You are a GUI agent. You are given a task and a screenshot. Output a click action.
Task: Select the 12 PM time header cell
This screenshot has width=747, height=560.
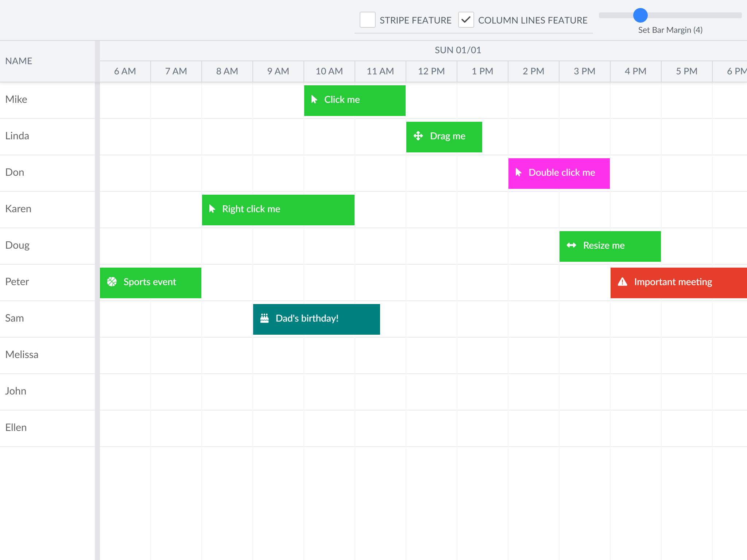[x=431, y=71]
